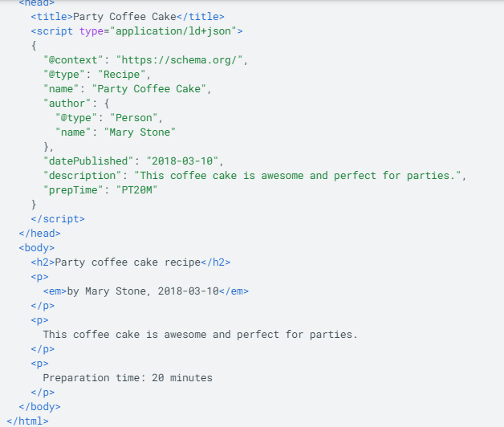Click the closing </body> tag
The height and width of the screenshot is (427, 504).
tap(39, 407)
